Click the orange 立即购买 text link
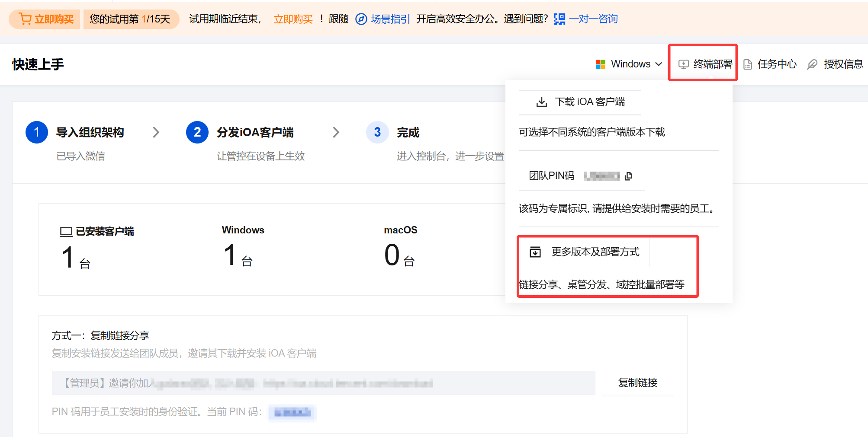The image size is (868, 437). coord(293,19)
